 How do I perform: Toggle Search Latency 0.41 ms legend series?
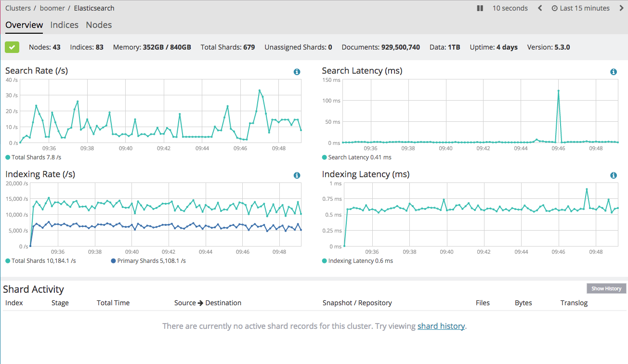tap(357, 157)
